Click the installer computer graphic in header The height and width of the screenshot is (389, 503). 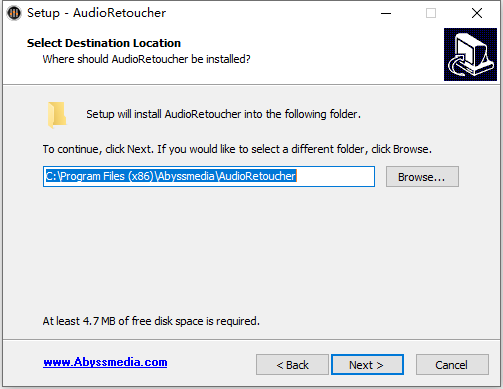click(x=470, y=54)
